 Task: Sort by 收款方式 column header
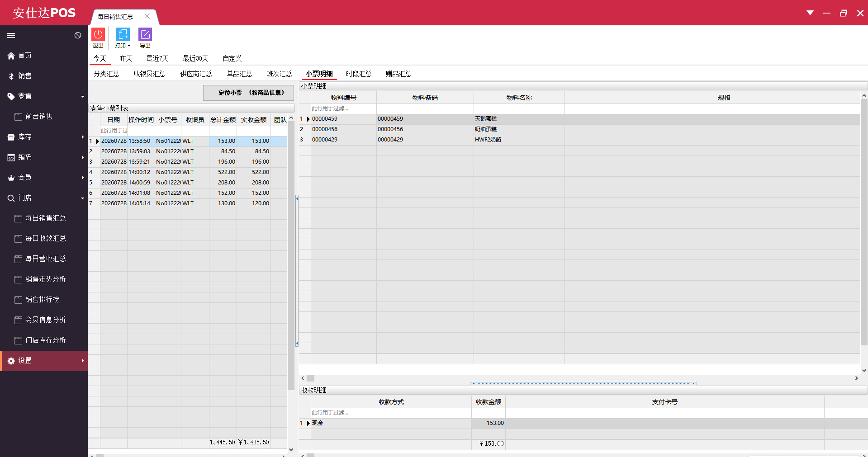391,402
